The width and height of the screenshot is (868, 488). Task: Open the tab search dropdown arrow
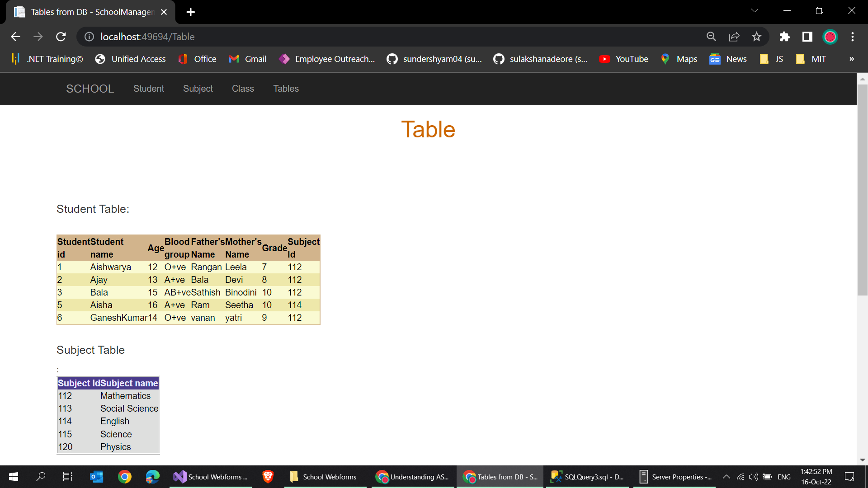pos(755,10)
